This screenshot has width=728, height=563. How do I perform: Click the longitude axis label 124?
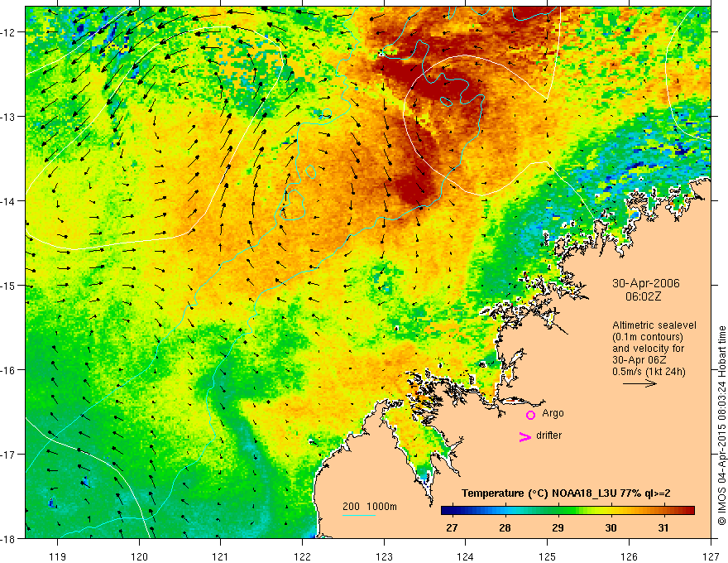coord(466,556)
